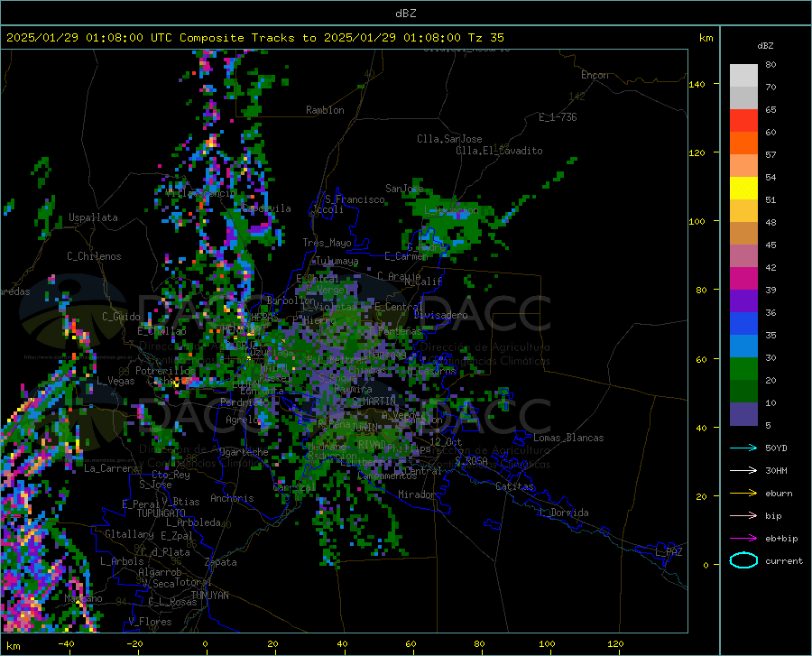Click the '100' tick on vertical km axis

[697, 222]
